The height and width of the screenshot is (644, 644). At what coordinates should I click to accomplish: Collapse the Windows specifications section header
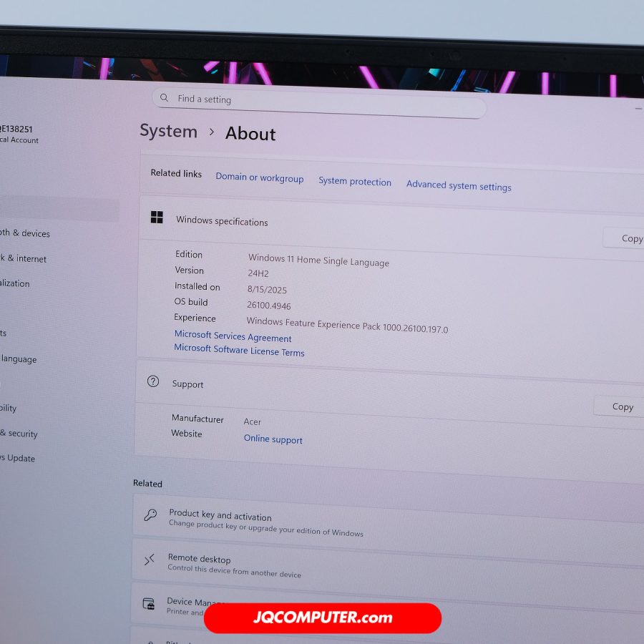(x=391, y=227)
